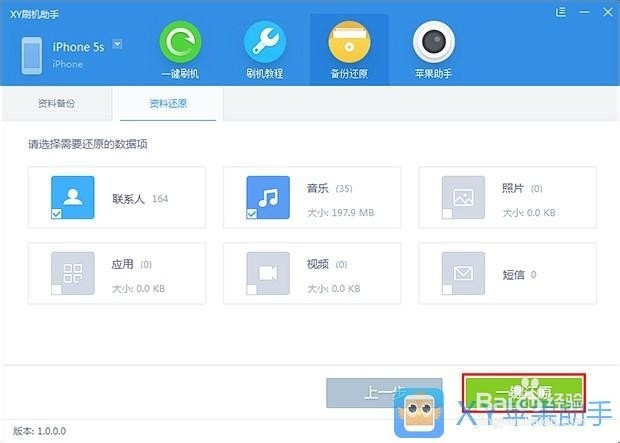
Task: Click the iPhone 5s device image
Action: pyautogui.click(x=32, y=56)
